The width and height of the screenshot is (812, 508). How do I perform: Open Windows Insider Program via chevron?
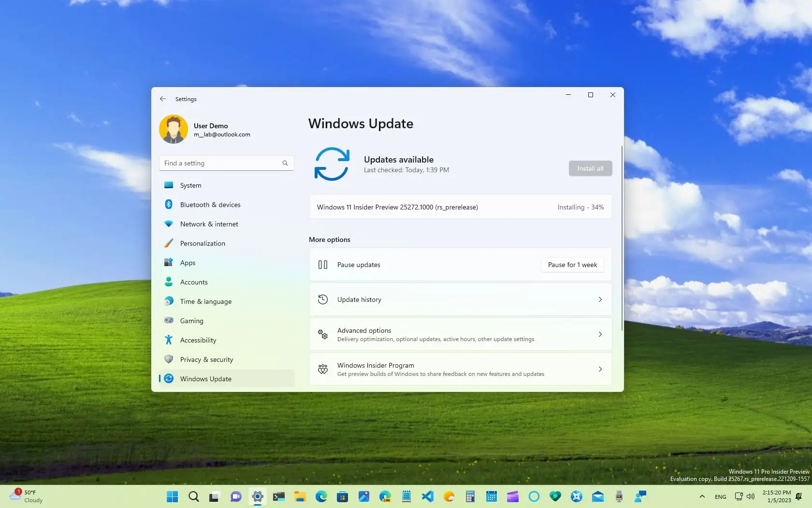pyautogui.click(x=600, y=369)
